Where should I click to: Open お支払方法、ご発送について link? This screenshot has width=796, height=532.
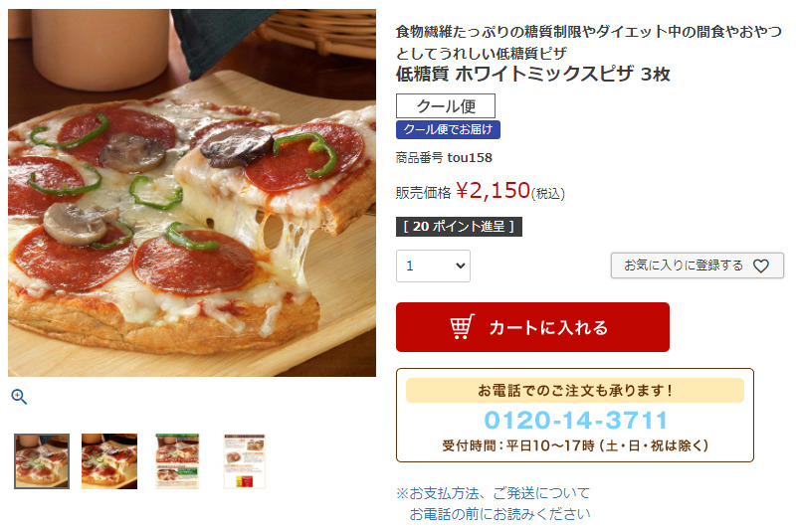(x=493, y=493)
